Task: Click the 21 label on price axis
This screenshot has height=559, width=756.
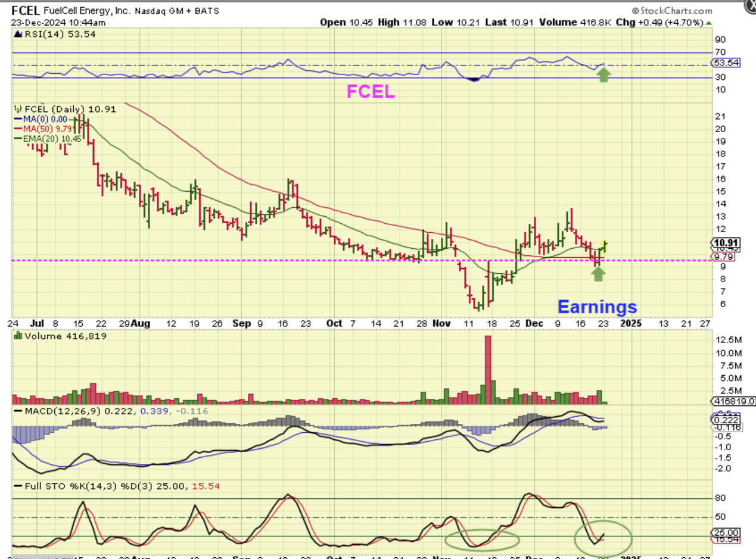Action: (x=719, y=116)
